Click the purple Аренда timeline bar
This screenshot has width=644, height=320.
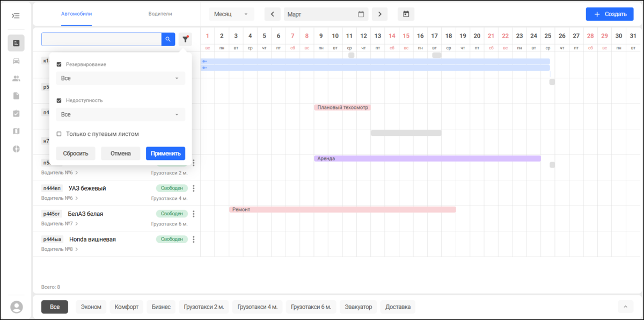pyautogui.click(x=427, y=158)
